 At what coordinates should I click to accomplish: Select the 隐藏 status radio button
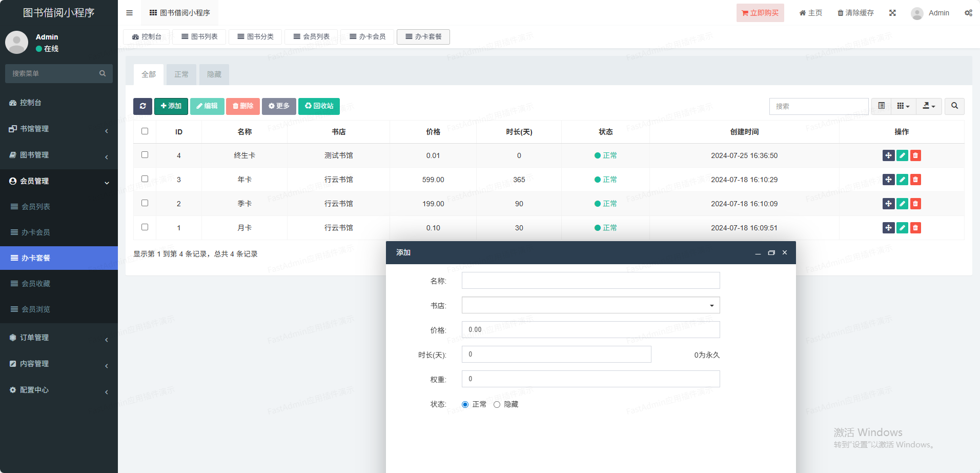pyautogui.click(x=497, y=405)
